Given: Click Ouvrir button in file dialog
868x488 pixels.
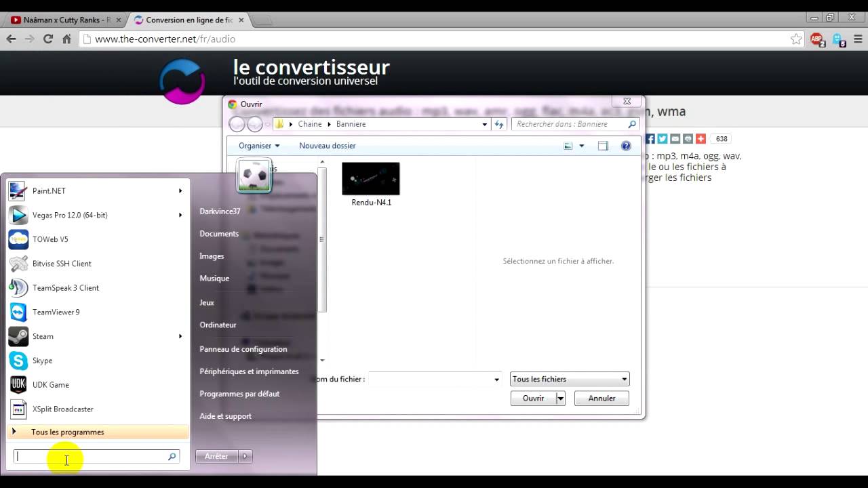Looking at the screenshot, I should click(533, 399).
